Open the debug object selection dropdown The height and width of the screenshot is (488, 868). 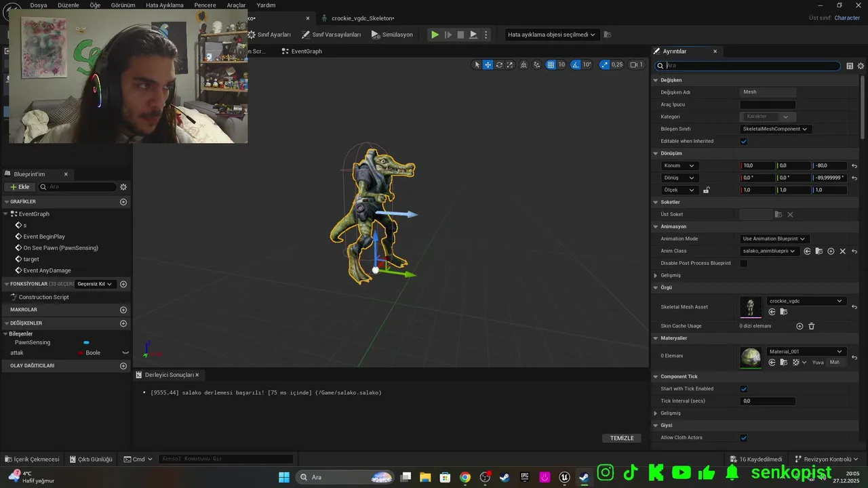coord(551,35)
